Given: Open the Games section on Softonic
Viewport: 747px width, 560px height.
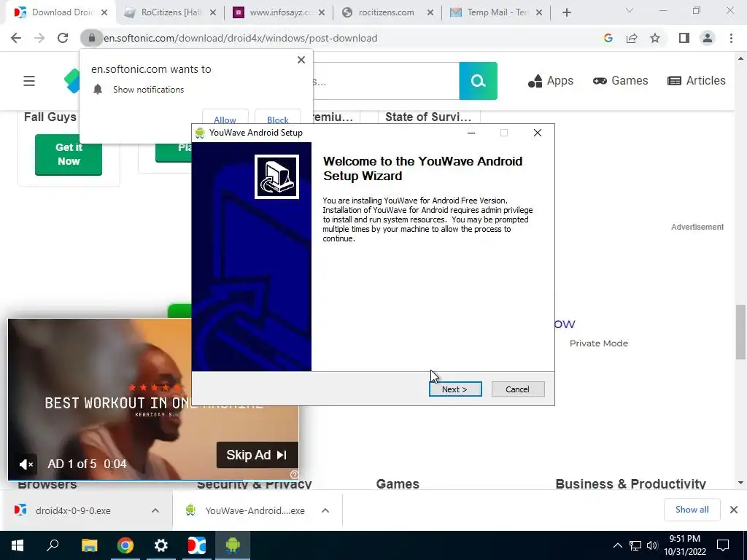Looking at the screenshot, I should 620,81.
